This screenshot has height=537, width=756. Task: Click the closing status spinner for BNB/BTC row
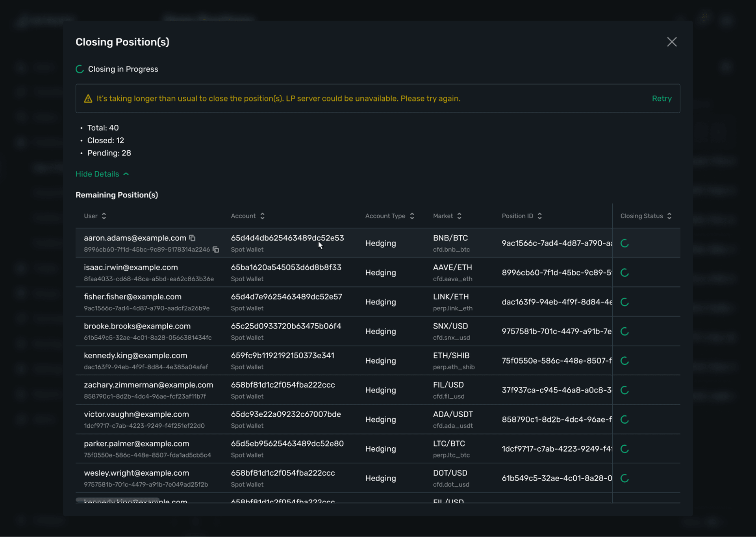click(x=624, y=243)
